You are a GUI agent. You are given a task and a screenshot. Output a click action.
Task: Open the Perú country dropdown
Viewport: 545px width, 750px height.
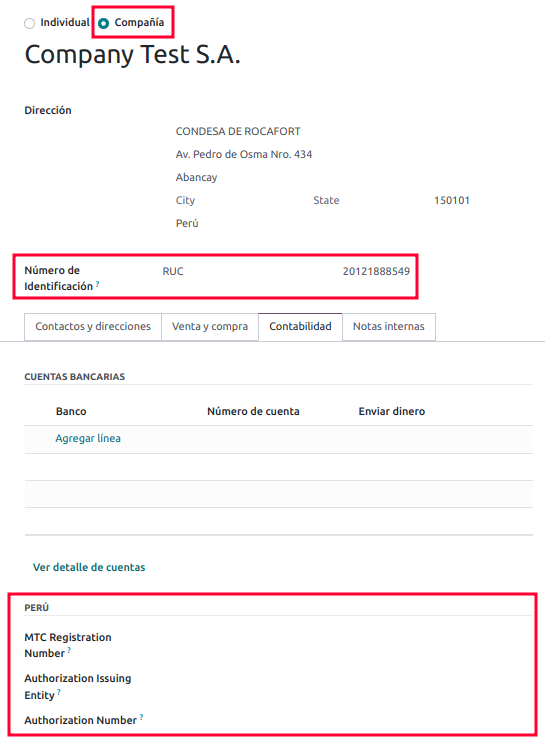coord(187,223)
